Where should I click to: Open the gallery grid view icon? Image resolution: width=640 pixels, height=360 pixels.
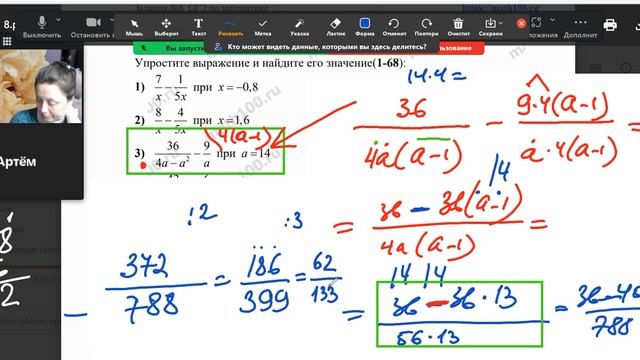[7, 41]
